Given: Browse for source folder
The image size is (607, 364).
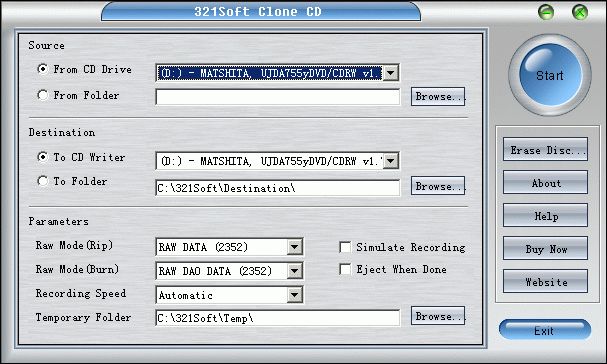Looking at the screenshot, I should point(438,96).
